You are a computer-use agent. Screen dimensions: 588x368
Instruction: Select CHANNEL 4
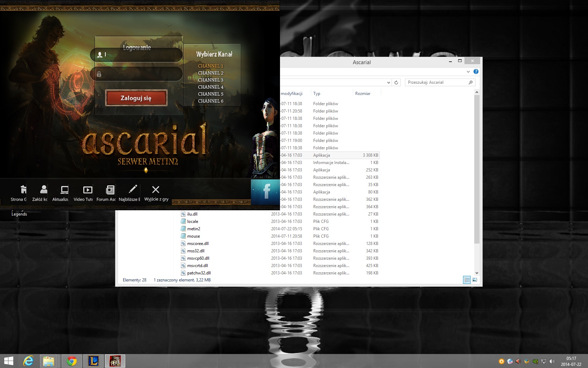[210, 87]
